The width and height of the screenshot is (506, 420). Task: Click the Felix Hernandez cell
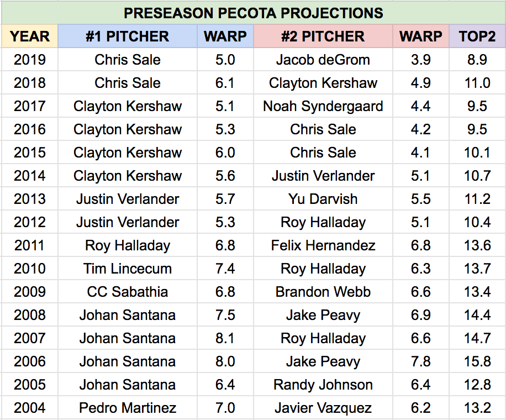click(x=323, y=245)
